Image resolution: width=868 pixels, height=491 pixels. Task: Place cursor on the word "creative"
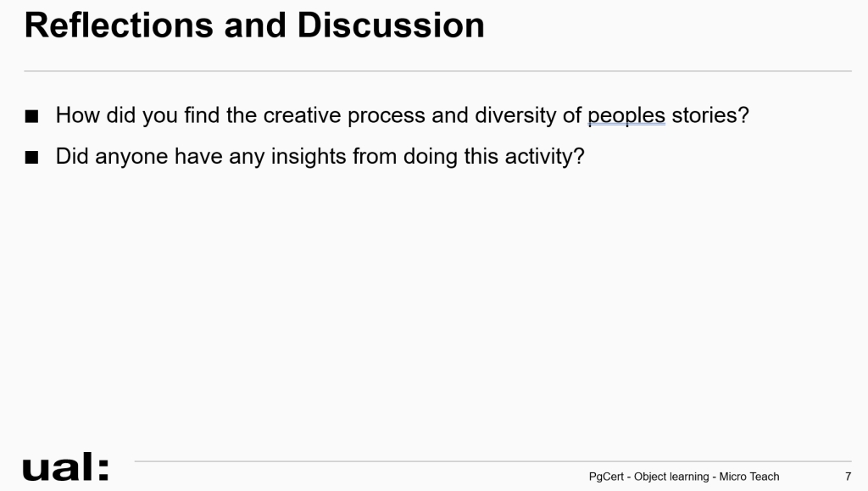[x=302, y=115]
